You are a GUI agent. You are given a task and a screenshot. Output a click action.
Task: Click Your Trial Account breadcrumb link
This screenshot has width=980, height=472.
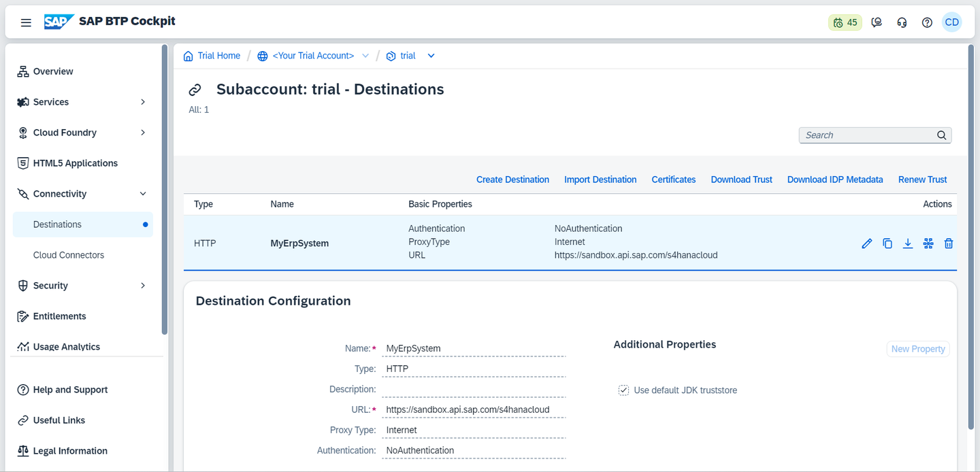313,56
